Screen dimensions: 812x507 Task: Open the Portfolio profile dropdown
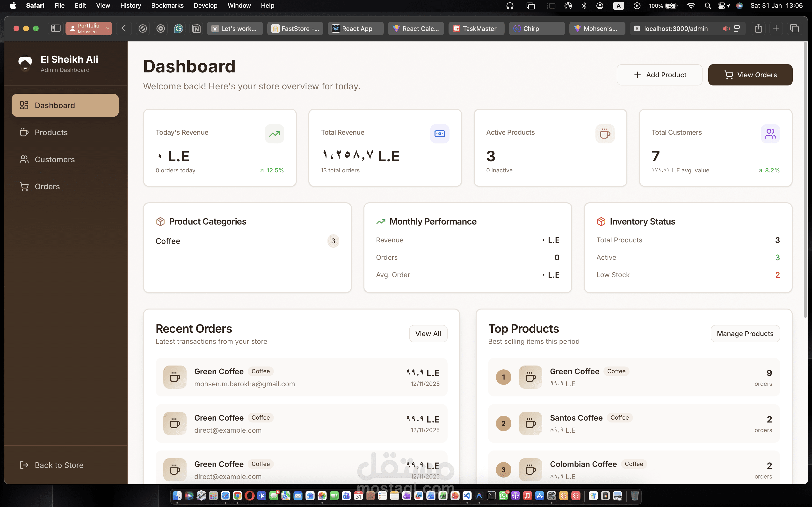tap(89, 28)
